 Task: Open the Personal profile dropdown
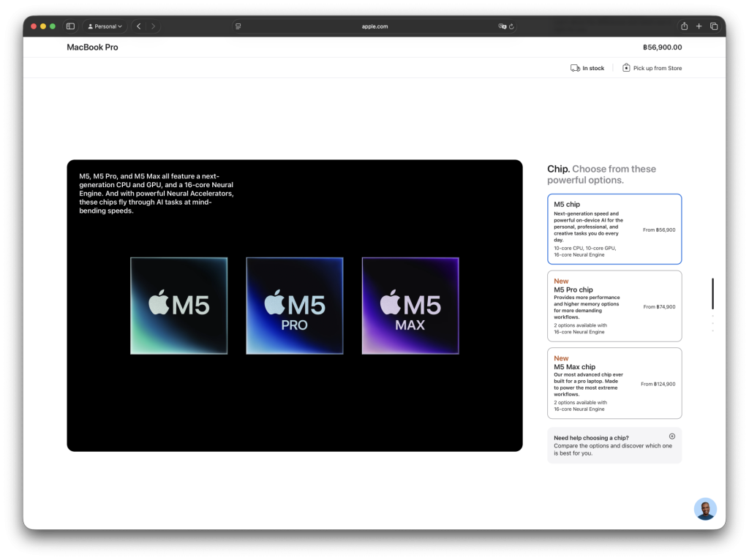click(x=105, y=26)
